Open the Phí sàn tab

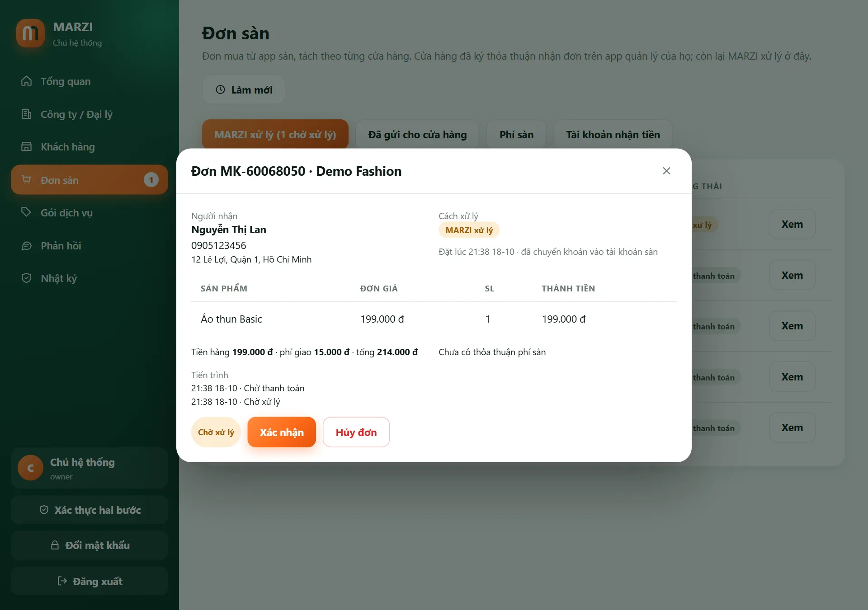click(x=516, y=135)
